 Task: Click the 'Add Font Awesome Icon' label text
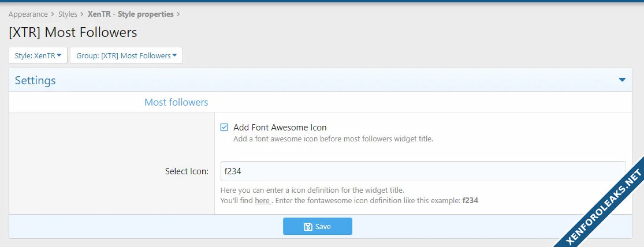280,128
